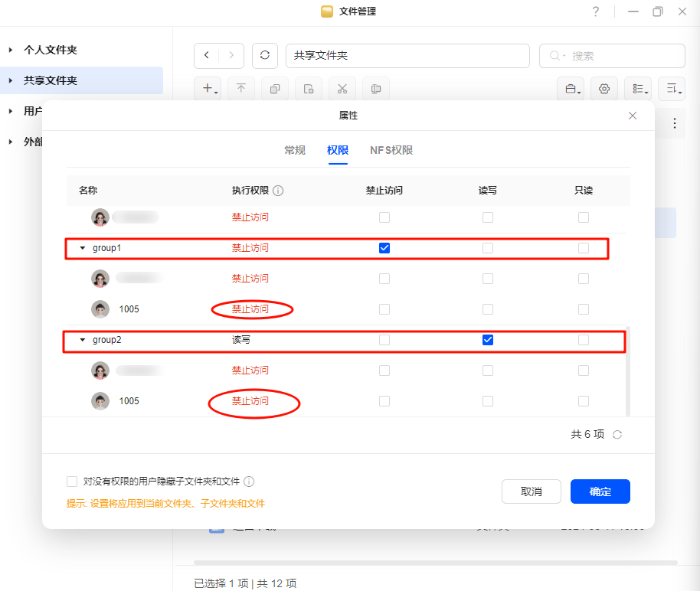Click the 确定 button

(x=600, y=491)
